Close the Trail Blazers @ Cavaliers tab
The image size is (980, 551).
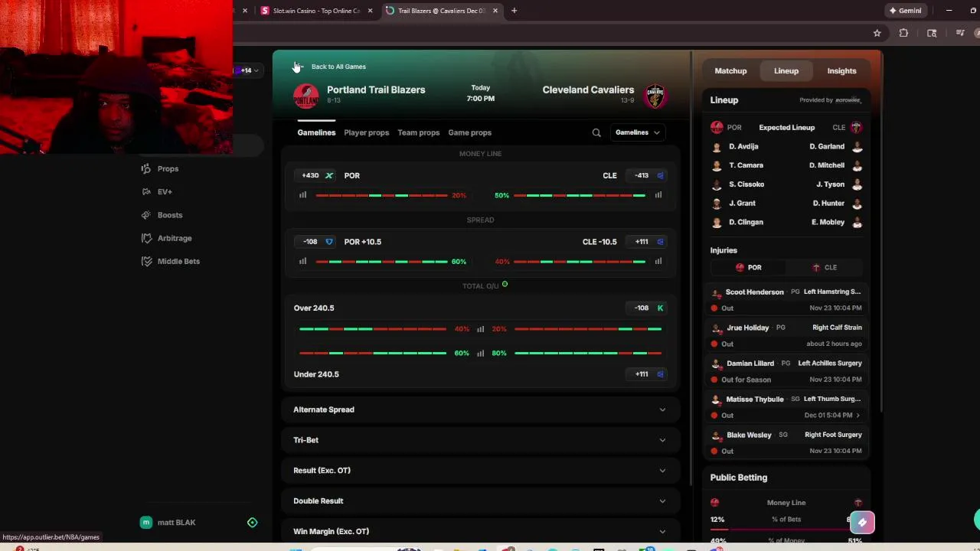click(x=495, y=11)
